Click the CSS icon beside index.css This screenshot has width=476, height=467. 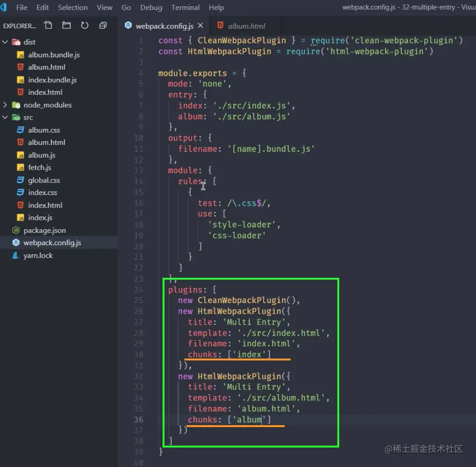20,192
